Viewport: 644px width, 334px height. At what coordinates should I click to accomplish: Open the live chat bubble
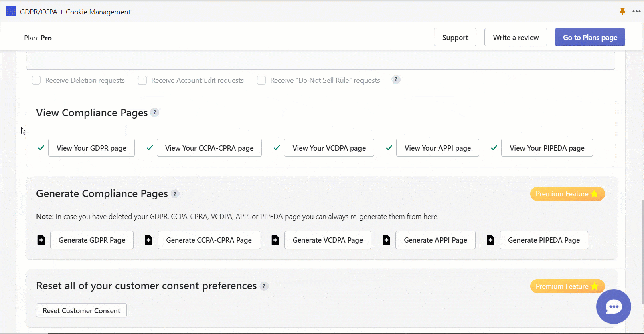[614, 306]
